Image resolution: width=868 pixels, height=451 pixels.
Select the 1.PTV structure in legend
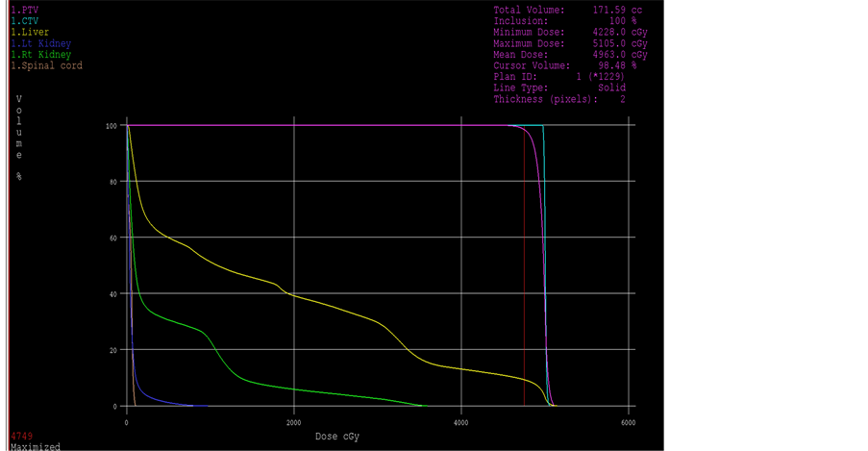(x=24, y=9)
